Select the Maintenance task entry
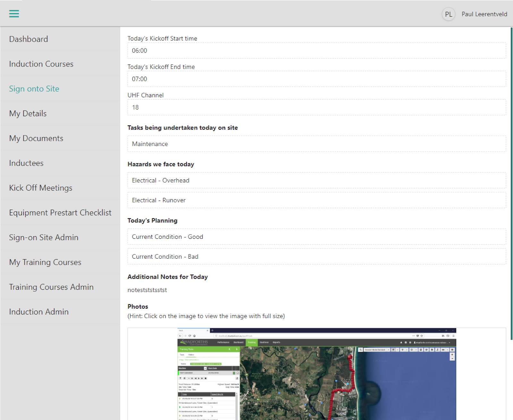Image resolution: width=513 pixels, height=420 pixels. pyautogui.click(x=316, y=144)
